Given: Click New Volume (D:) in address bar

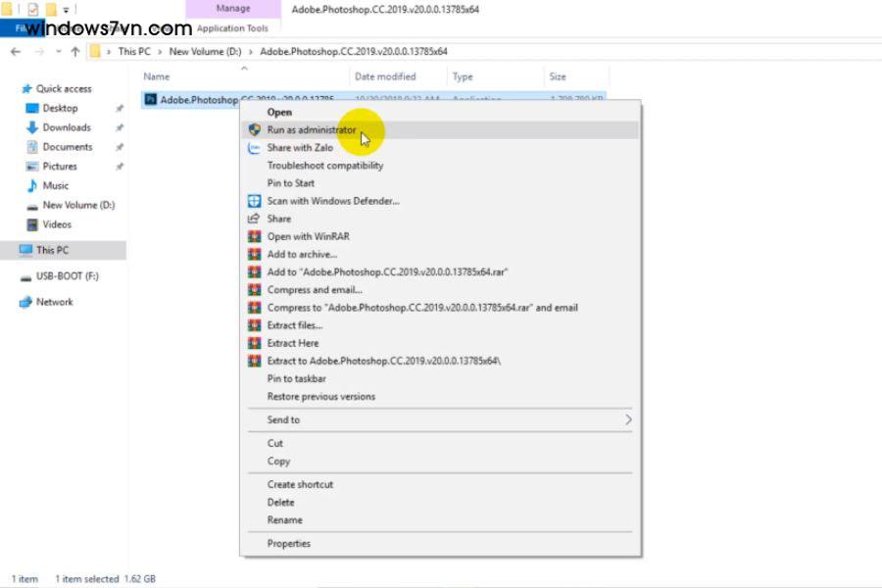Looking at the screenshot, I should pos(204,52).
